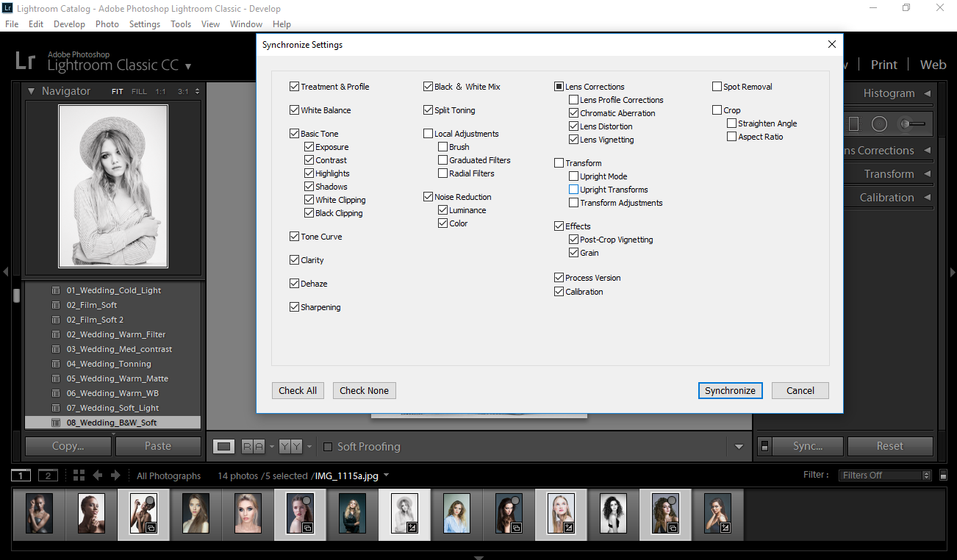Screen dimensions: 957x560
Task: Open the Filters Off dropdown
Action: (884, 475)
